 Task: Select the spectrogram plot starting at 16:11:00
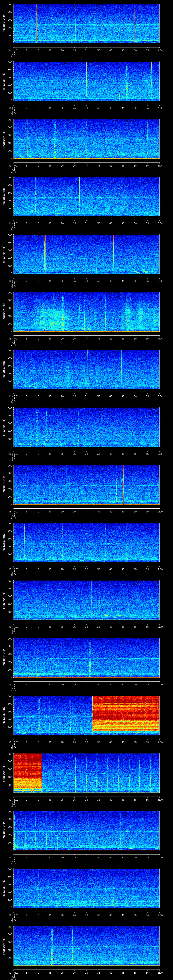click(x=86, y=600)
